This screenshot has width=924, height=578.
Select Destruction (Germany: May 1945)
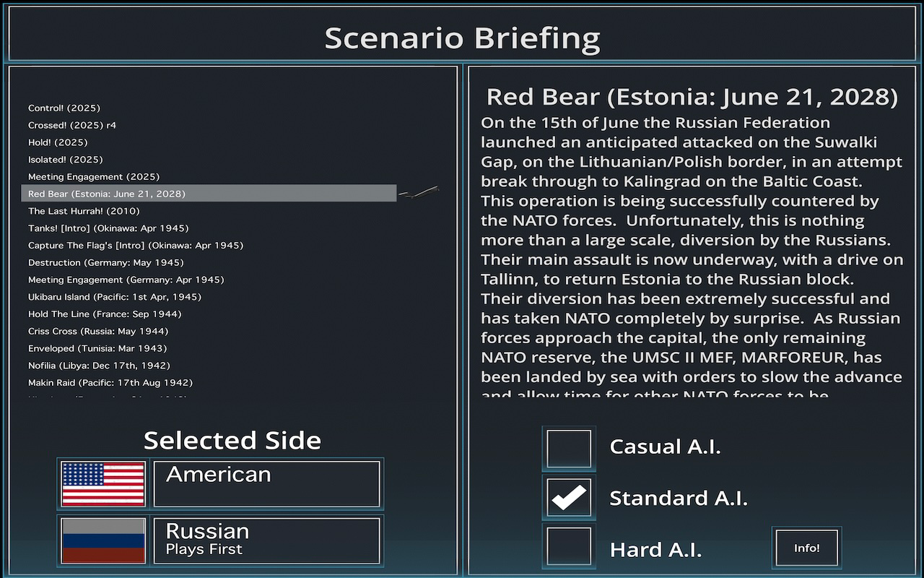point(106,263)
